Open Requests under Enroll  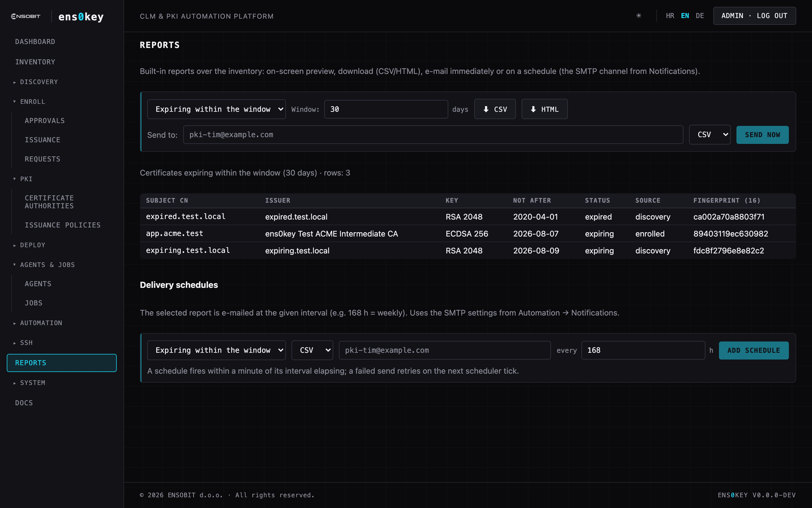click(x=42, y=159)
